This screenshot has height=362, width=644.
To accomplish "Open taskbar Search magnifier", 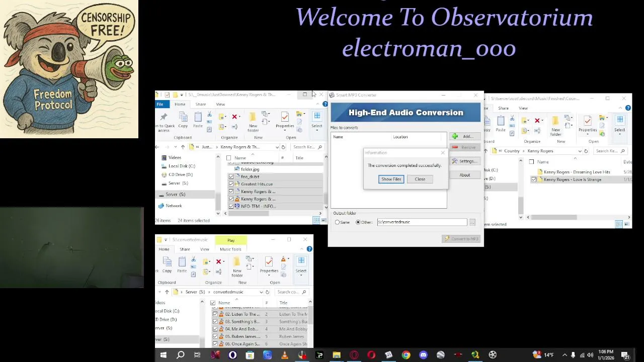I will (180, 355).
